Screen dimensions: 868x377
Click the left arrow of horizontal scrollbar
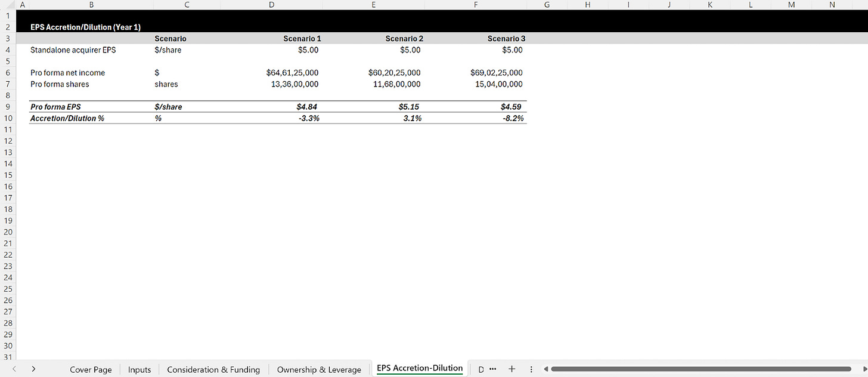(545, 369)
